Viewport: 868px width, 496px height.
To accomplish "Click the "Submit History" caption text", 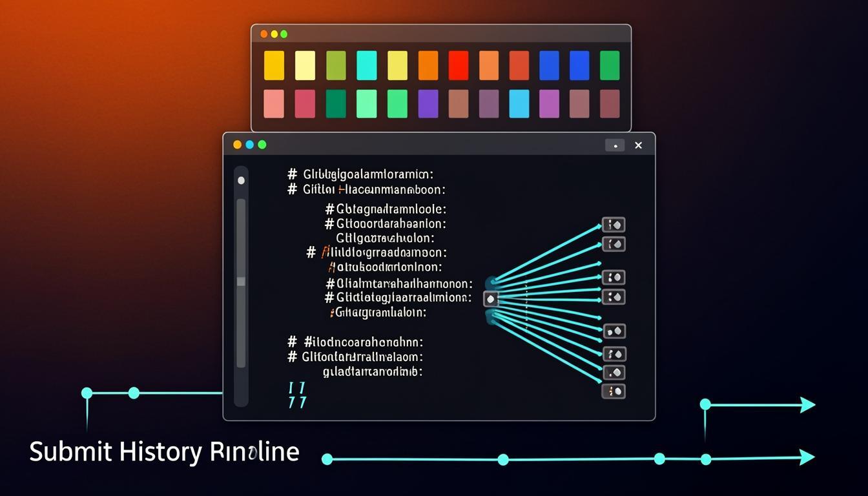I will (116, 451).
